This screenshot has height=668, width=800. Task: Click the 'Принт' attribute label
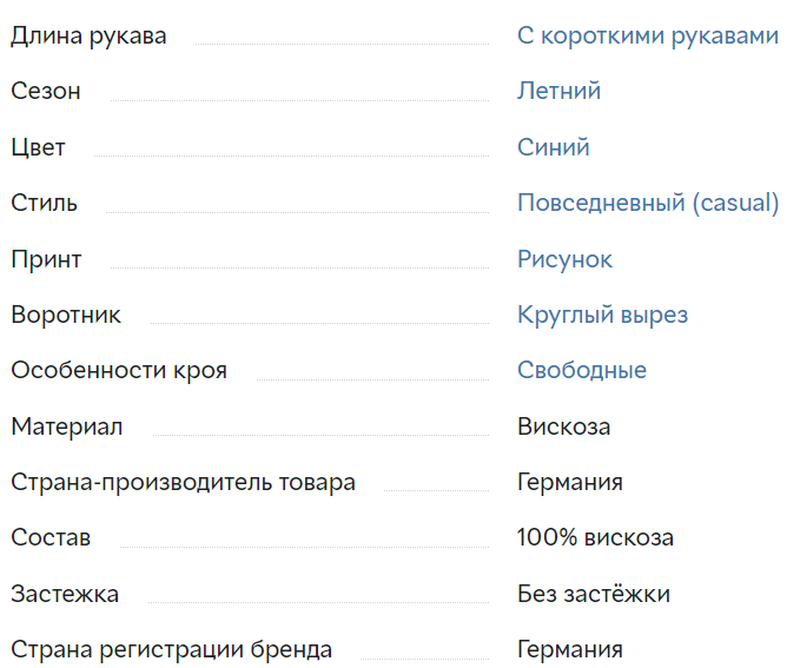pyautogui.click(x=46, y=260)
